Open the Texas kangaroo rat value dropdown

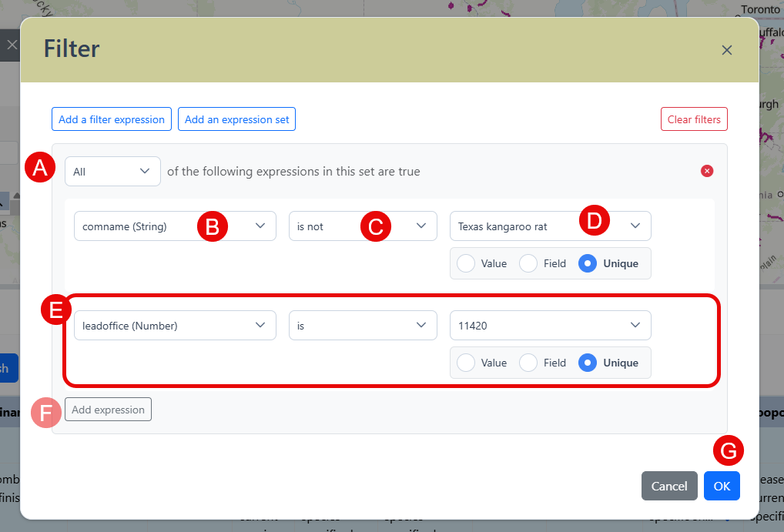551,226
